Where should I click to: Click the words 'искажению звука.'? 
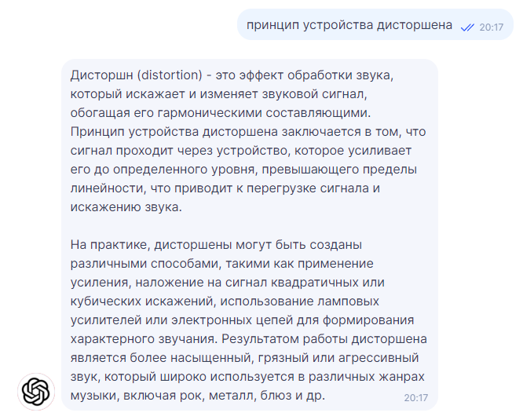(x=126, y=207)
